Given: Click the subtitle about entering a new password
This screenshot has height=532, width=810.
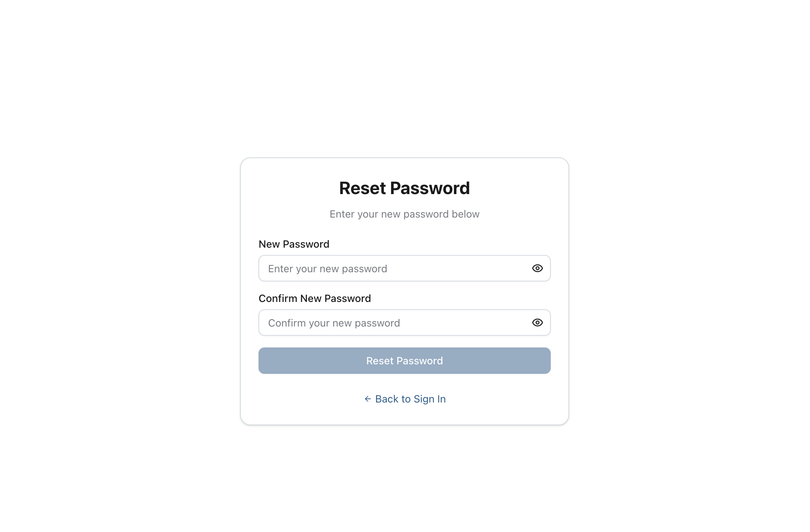Looking at the screenshot, I should tap(404, 214).
